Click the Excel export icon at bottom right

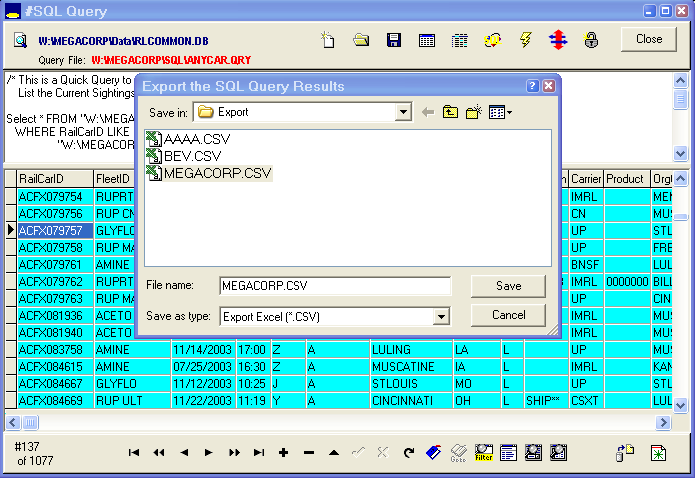[x=659, y=453]
